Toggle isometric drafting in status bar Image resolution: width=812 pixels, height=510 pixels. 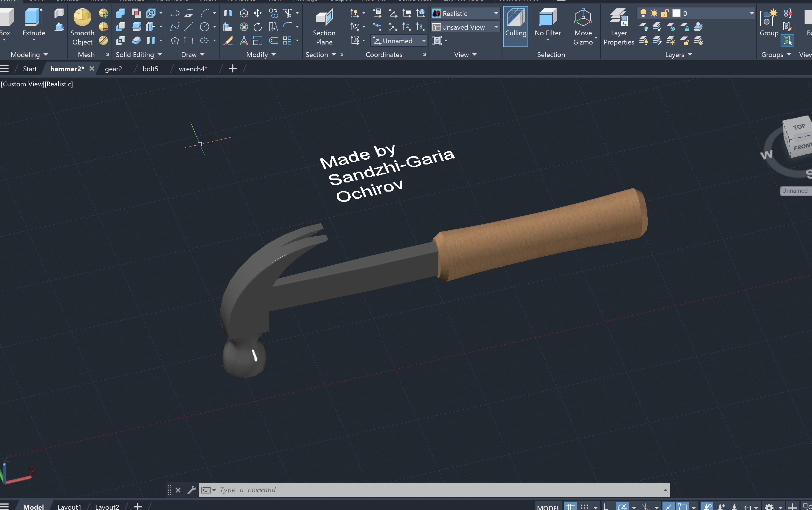(645, 507)
